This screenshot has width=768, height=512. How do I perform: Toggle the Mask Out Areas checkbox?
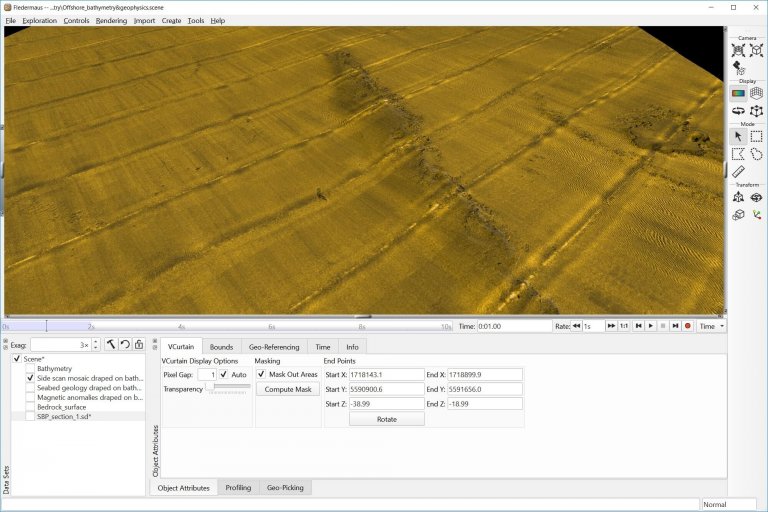261,374
